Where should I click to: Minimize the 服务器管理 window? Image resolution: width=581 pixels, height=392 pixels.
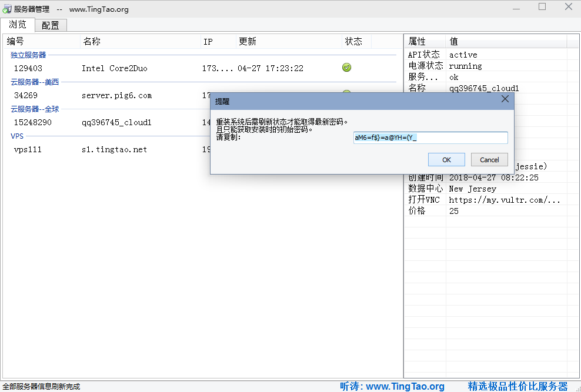click(516, 8)
